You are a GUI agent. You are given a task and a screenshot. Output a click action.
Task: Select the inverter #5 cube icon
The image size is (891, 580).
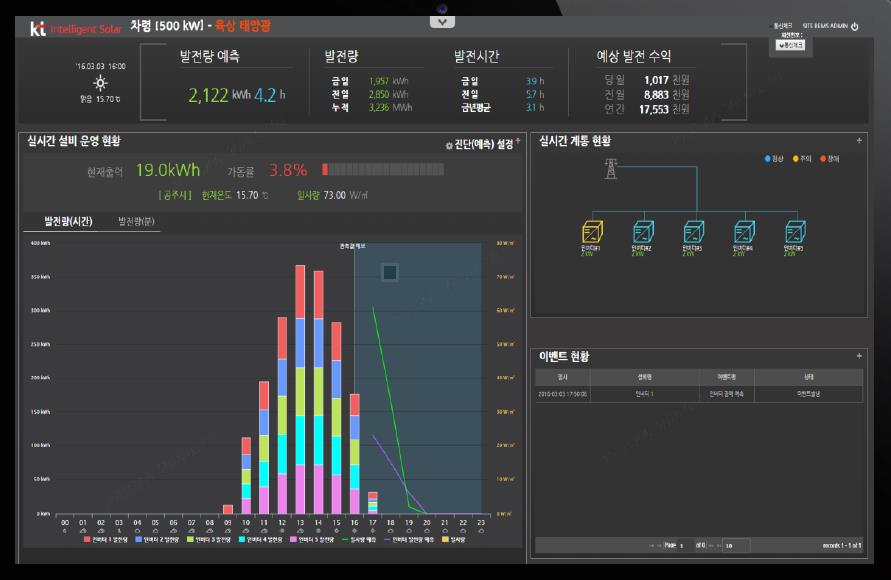(795, 232)
